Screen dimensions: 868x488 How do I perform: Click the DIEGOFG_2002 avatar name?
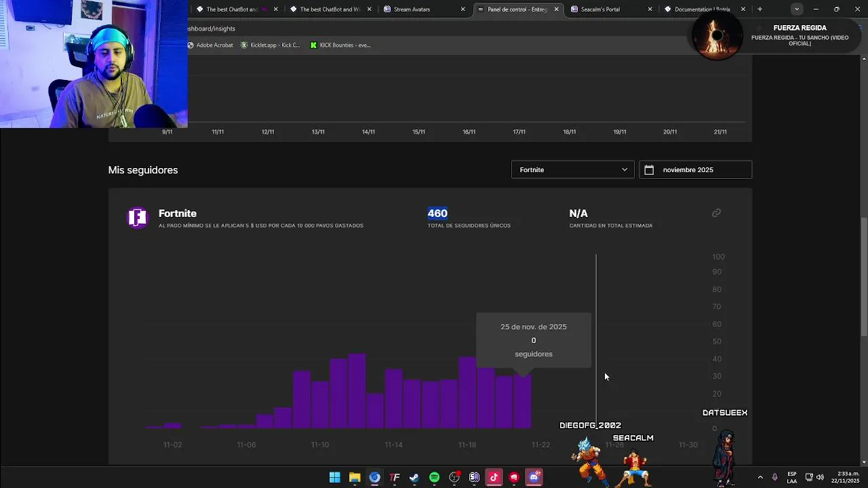(590, 426)
